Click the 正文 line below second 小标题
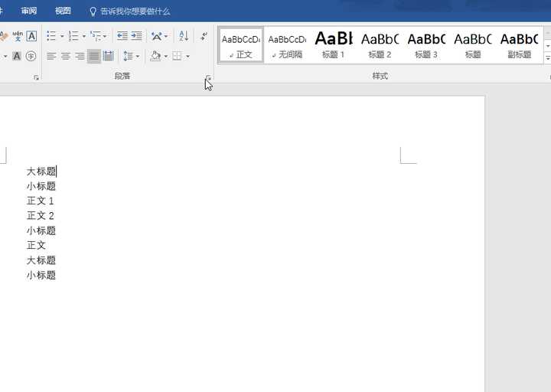Viewport: 551px width, 392px height. pos(36,246)
